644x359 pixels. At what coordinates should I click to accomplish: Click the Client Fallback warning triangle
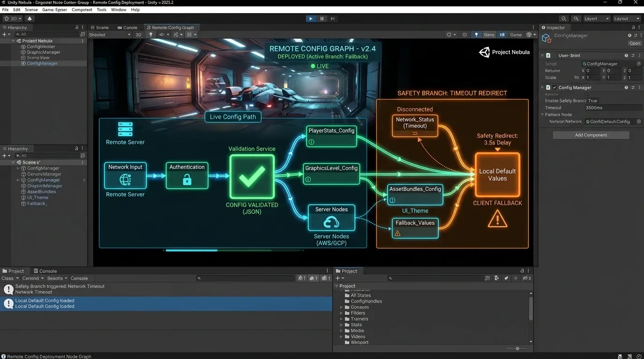498,218
